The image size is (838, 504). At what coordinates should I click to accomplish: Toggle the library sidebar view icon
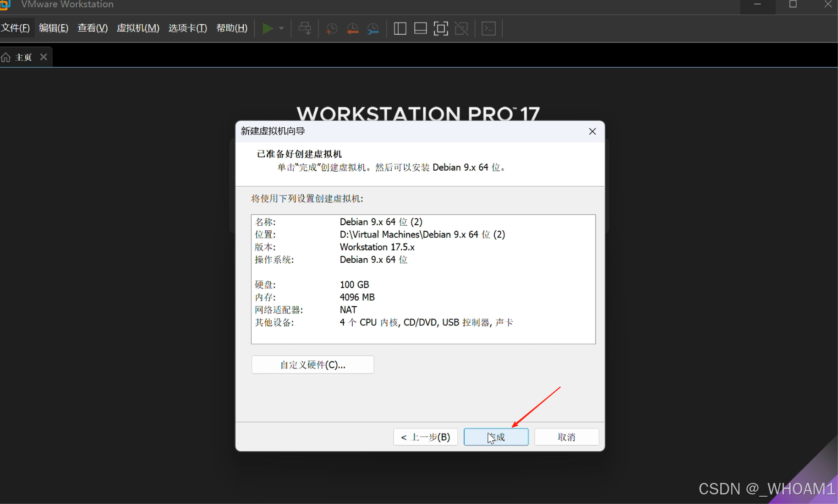click(400, 28)
